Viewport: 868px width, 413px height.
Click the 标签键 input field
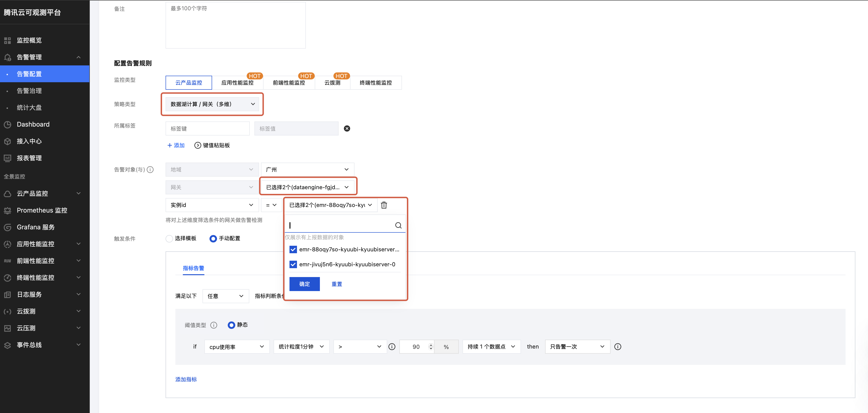click(208, 128)
